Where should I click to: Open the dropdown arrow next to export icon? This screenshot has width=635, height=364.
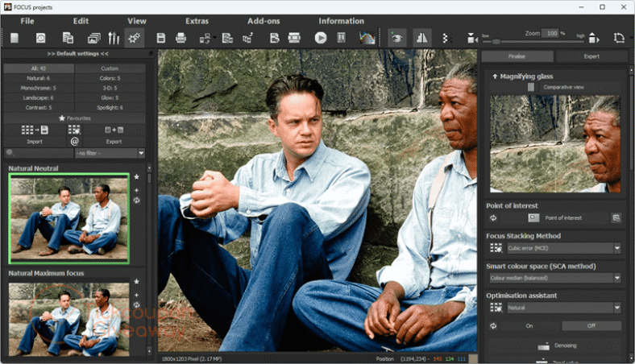pos(214,37)
